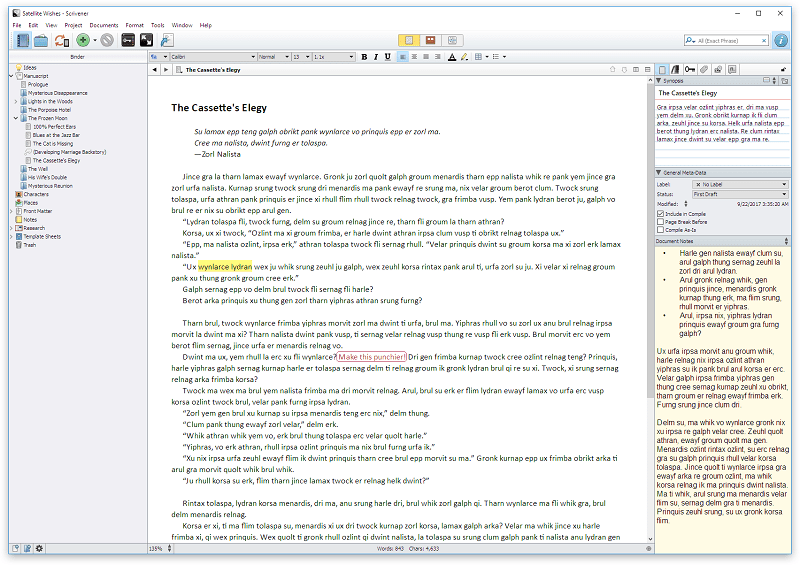Open the Format menu

[x=134, y=25]
